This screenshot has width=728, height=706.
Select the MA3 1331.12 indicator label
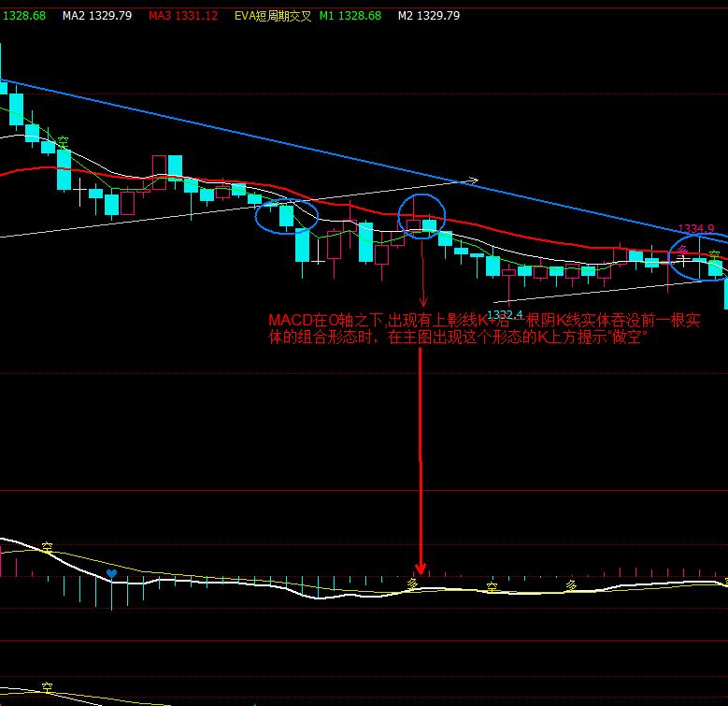pos(183,16)
